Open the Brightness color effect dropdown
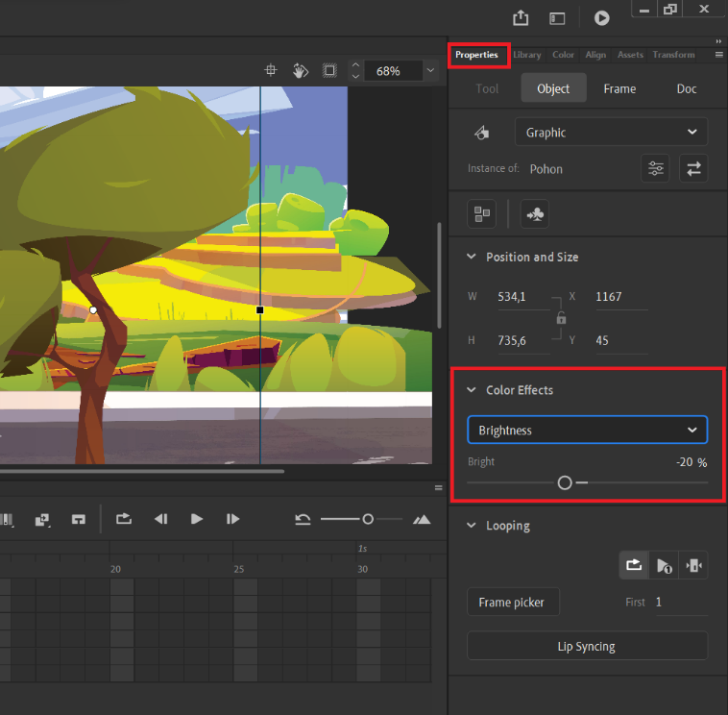This screenshot has height=715, width=728. [x=588, y=430]
